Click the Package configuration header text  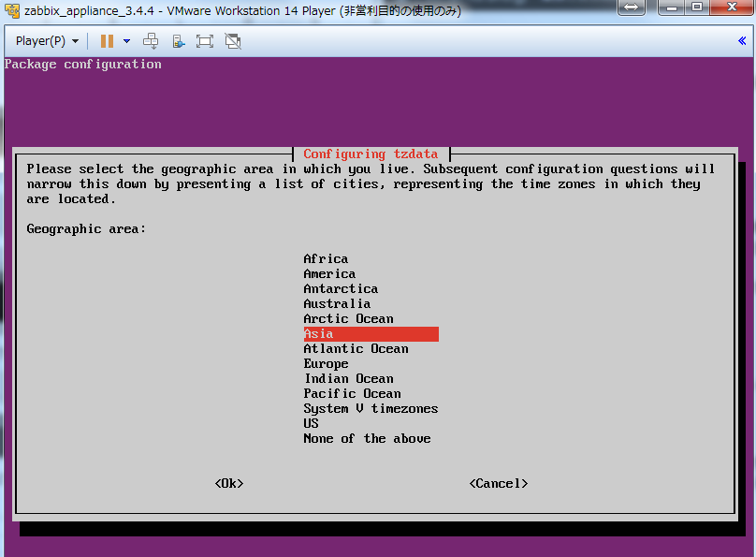[x=83, y=65]
